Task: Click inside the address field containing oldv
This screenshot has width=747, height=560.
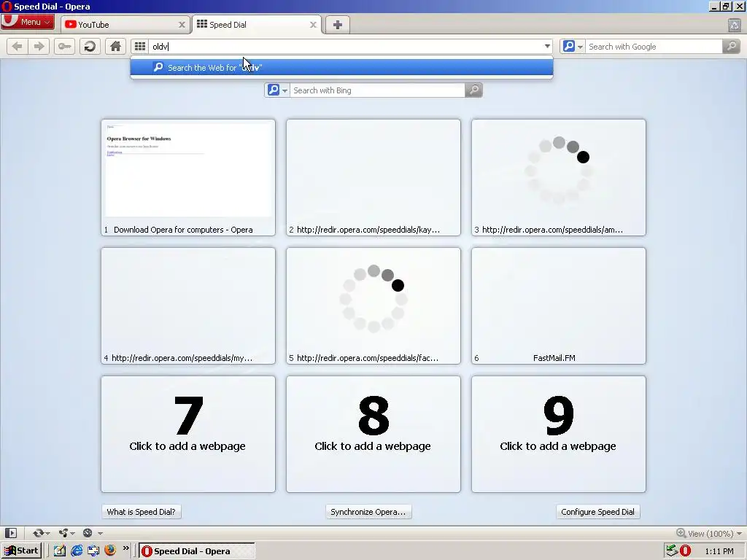Action: point(345,46)
